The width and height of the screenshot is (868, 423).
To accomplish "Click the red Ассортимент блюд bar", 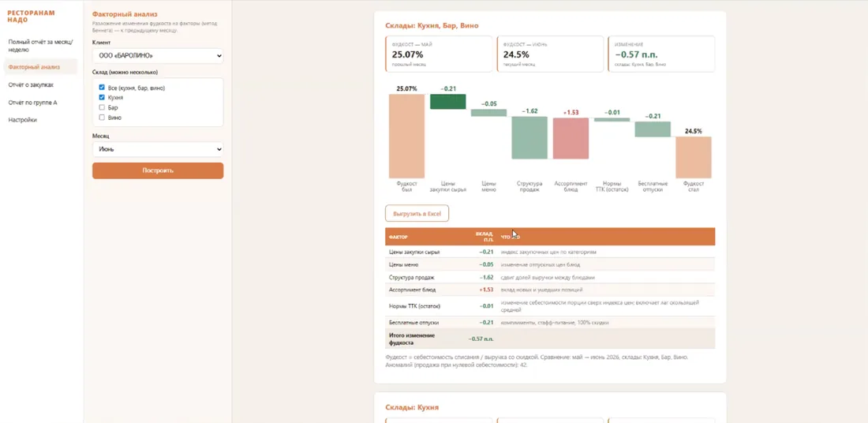I will coord(571,138).
